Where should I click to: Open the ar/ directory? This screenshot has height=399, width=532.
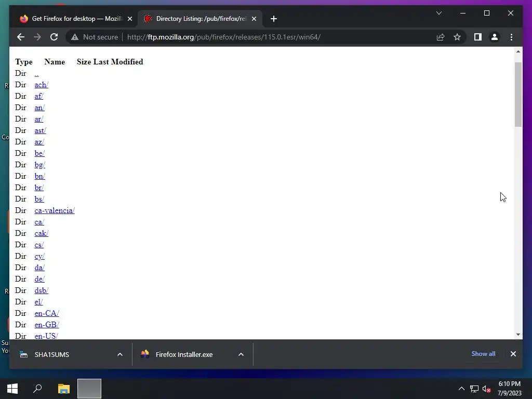[38, 119]
